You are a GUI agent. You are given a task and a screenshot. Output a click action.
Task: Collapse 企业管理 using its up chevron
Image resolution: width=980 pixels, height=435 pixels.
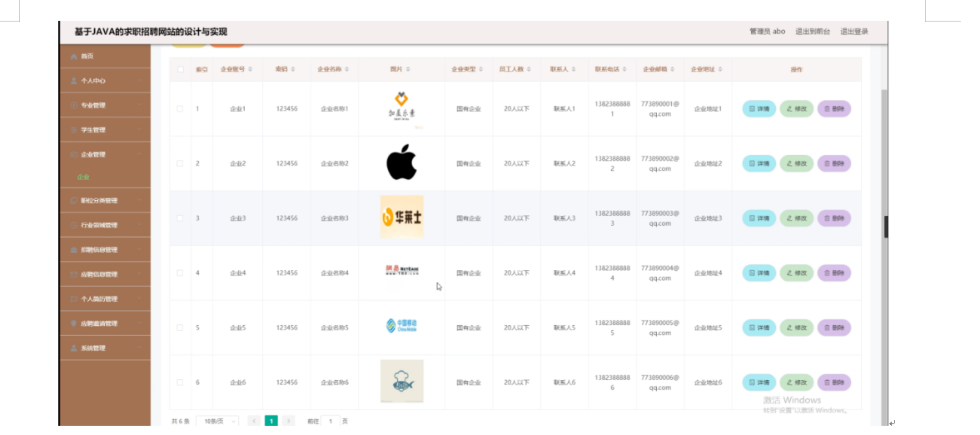(140, 155)
